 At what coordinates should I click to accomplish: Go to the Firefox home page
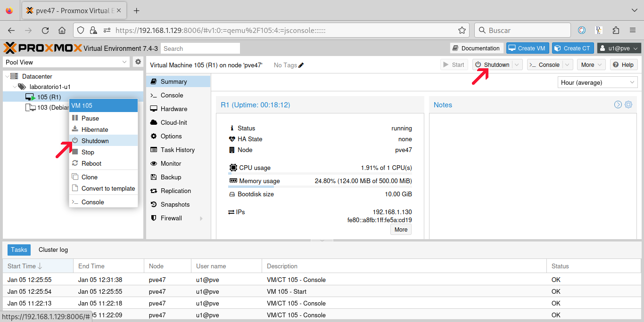[x=62, y=30]
